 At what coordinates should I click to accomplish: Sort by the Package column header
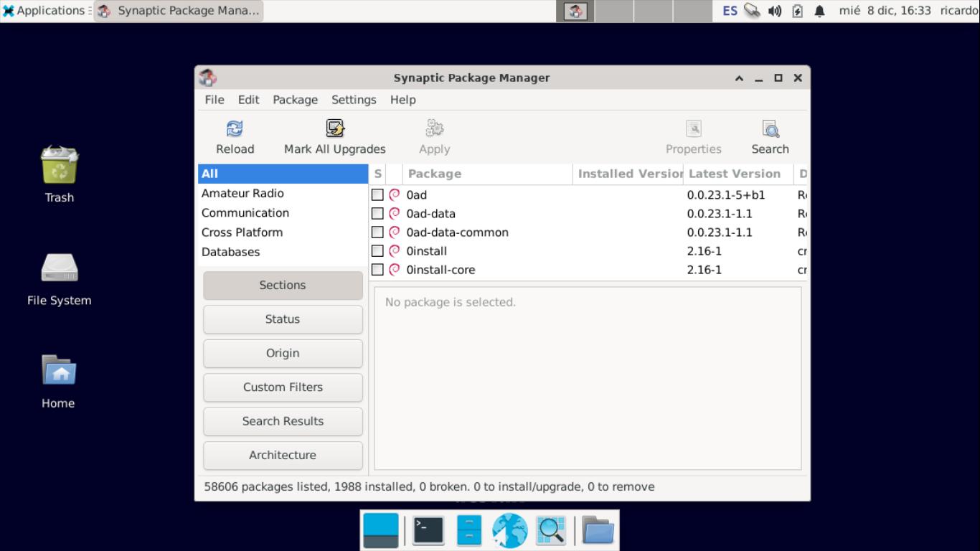[487, 174]
